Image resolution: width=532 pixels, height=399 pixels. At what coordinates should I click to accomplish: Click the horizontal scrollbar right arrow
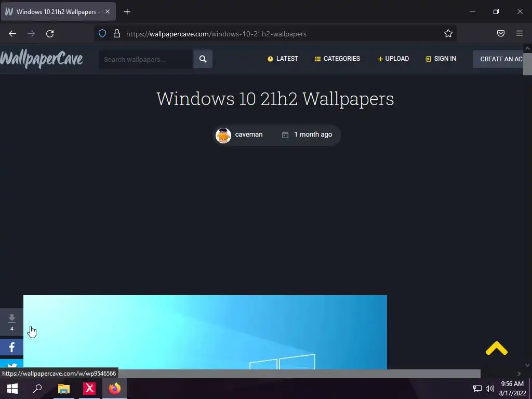pos(519,374)
